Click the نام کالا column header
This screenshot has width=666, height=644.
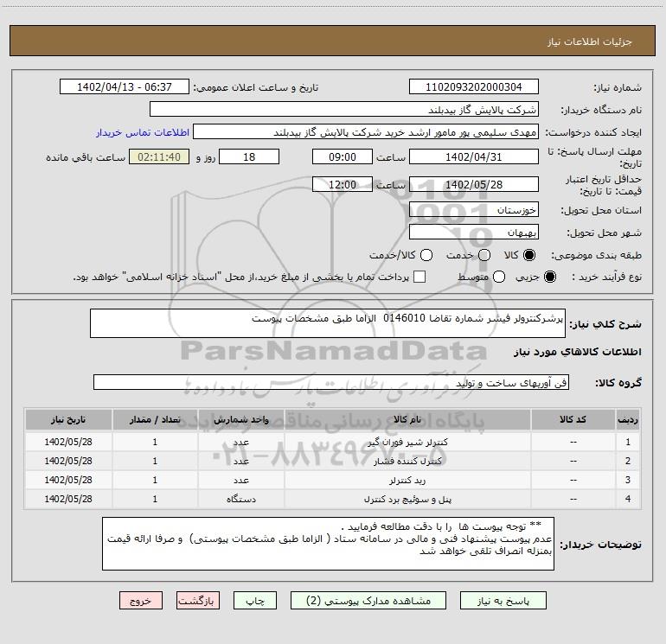407,419
